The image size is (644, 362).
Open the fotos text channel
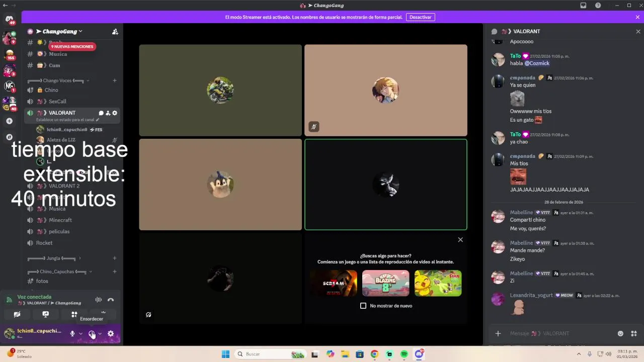tap(73, 281)
